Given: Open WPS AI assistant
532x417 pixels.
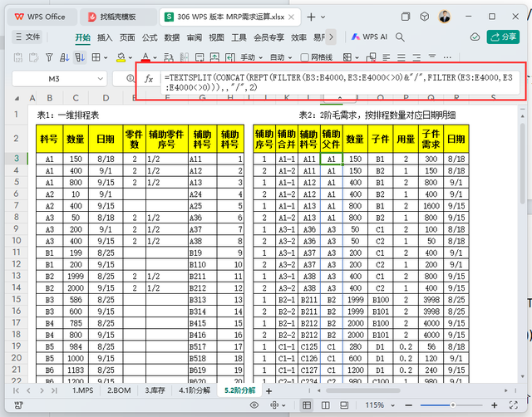Looking at the screenshot, I should pos(369,37).
